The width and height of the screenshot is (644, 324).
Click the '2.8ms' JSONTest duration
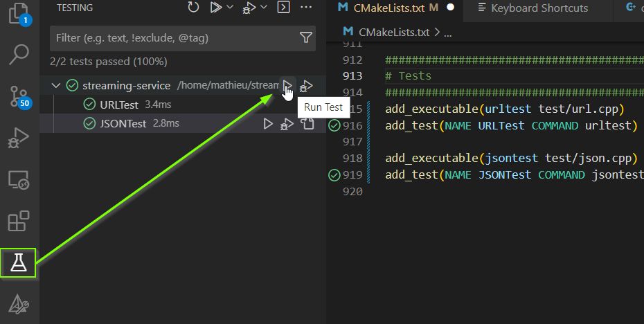(166, 123)
